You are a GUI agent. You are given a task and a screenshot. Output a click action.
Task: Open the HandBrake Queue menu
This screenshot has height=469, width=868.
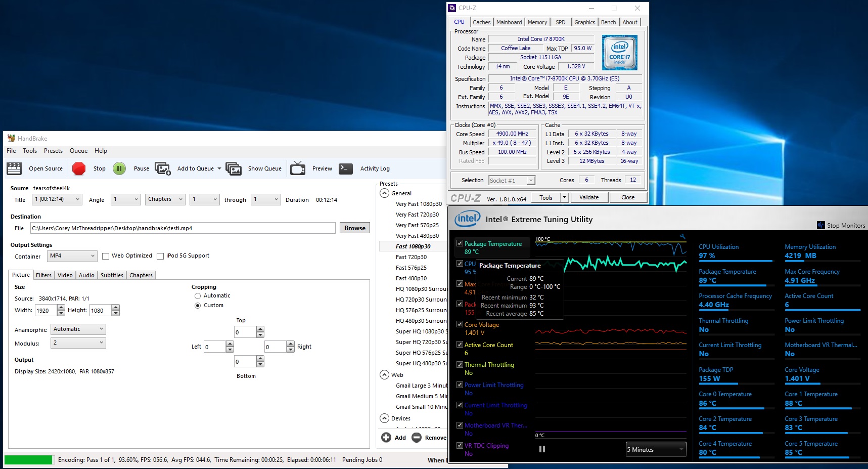click(78, 151)
